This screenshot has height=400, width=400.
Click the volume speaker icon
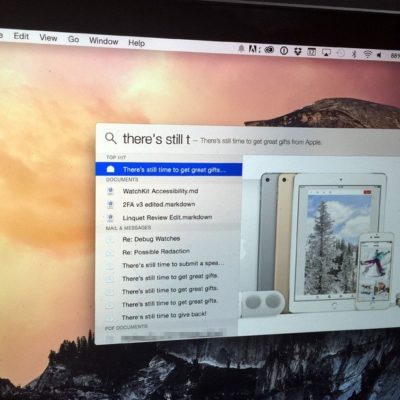point(379,55)
